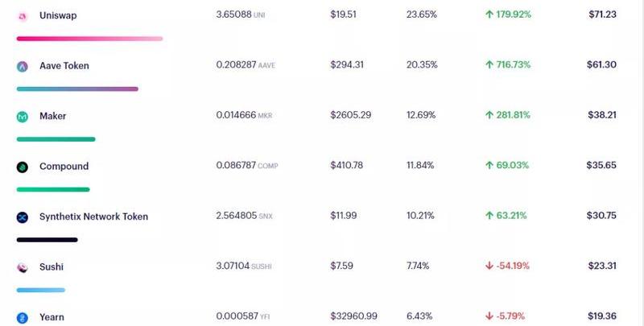The height and width of the screenshot is (326, 644).
Task: Click the Aave gradient allocation bar
Action: (77, 89)
